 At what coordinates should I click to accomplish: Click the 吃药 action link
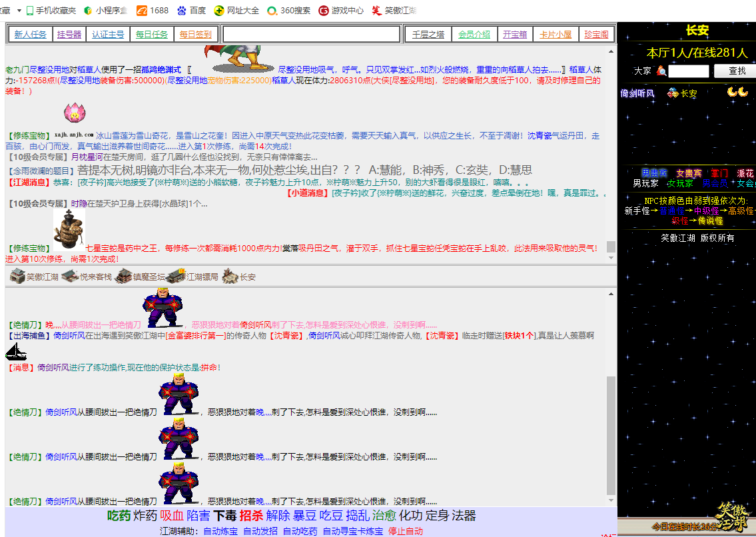[119, 516]
